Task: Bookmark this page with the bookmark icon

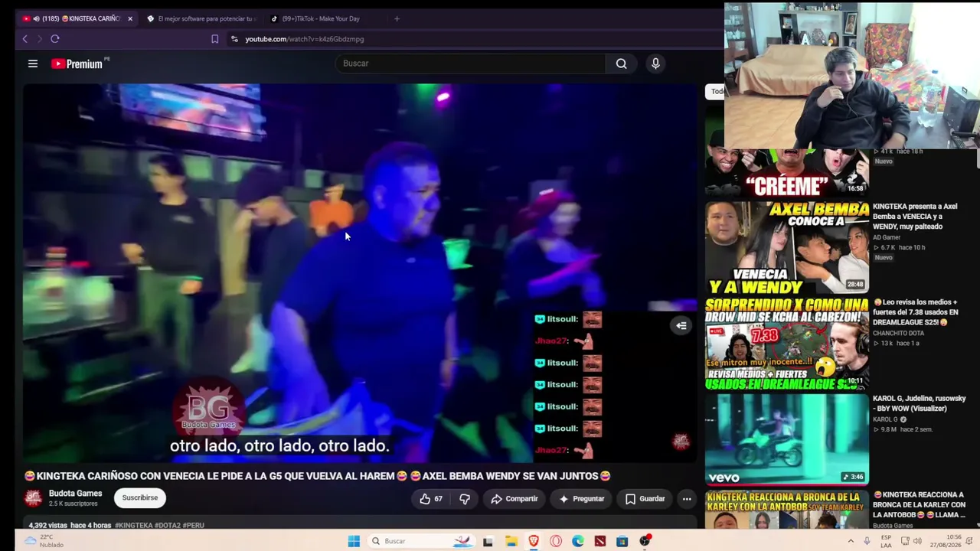Action: (x=214, y=39)
